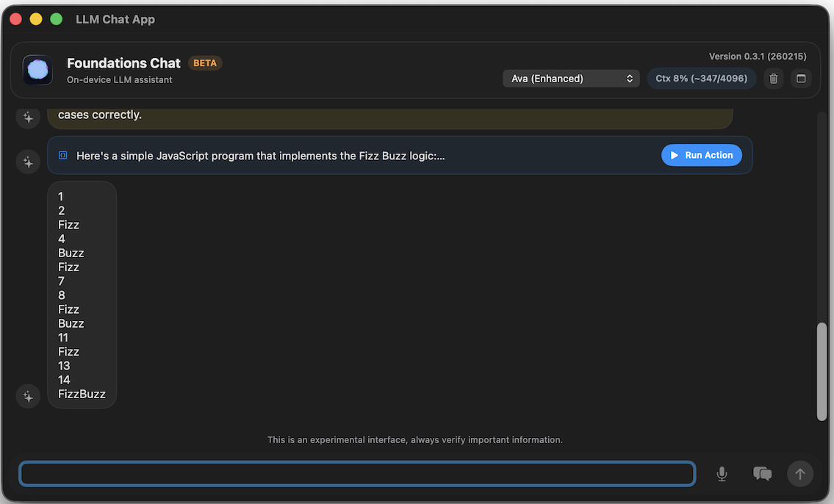Click the sparkle icon beside the Run Action card
Viewport: 834px width, 504px height.
[x=27, y=161]
